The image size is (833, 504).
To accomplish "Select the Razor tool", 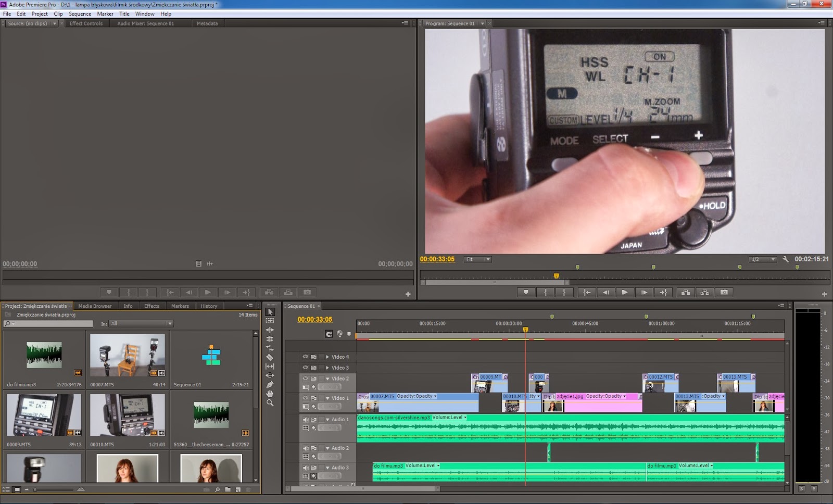I will pyautogui.click(x=270, y=357).
